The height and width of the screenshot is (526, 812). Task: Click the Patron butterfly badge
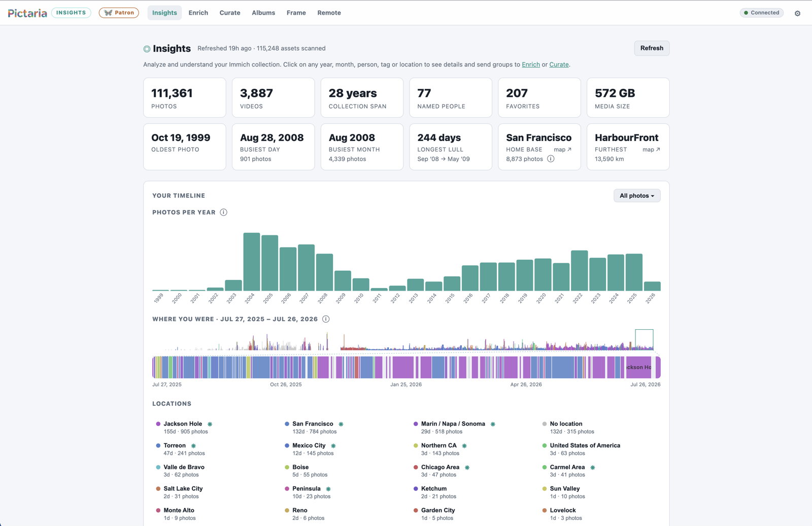pos(119,13)
